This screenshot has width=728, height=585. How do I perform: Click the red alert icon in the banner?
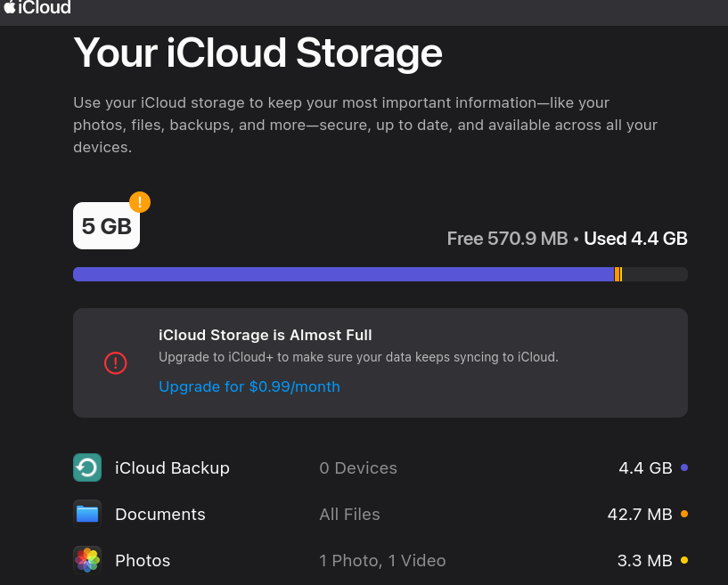(x=115, y=362)
